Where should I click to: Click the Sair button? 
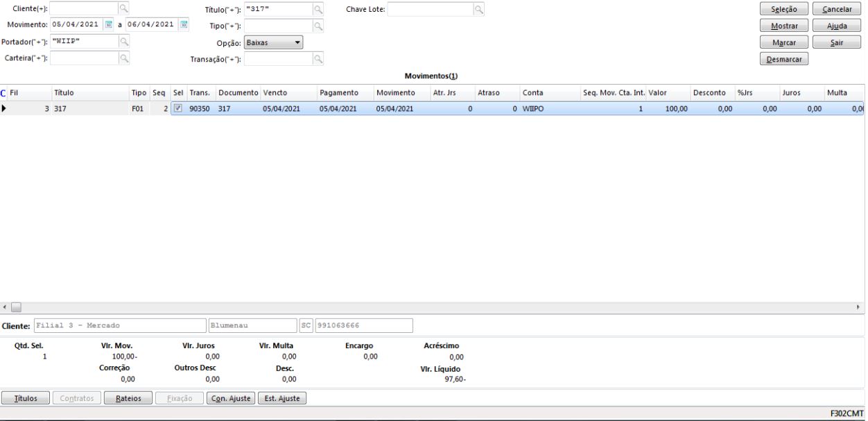pos(836,42)
